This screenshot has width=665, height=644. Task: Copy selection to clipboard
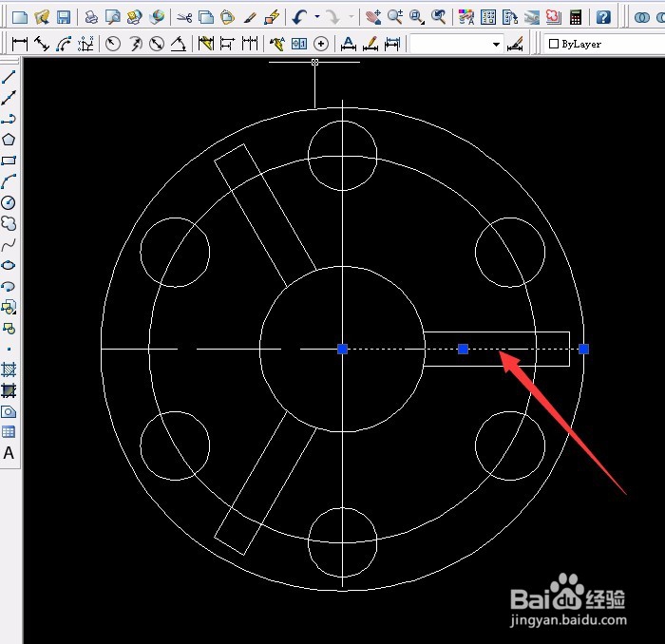[206, 17]
